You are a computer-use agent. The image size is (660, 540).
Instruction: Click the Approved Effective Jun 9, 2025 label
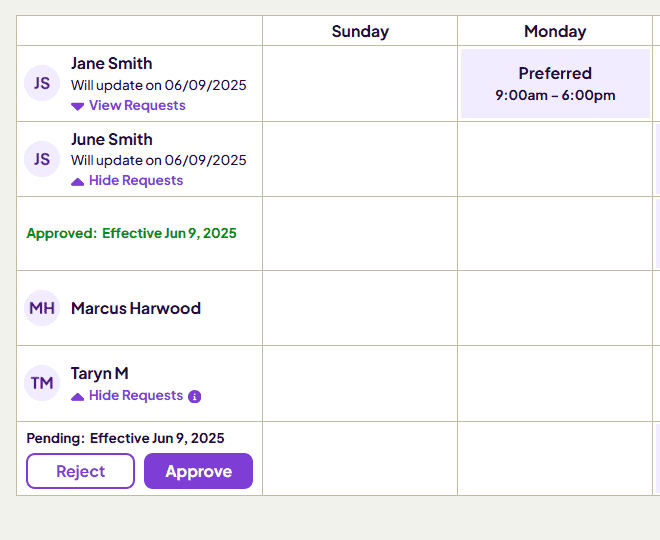point(131,233)
